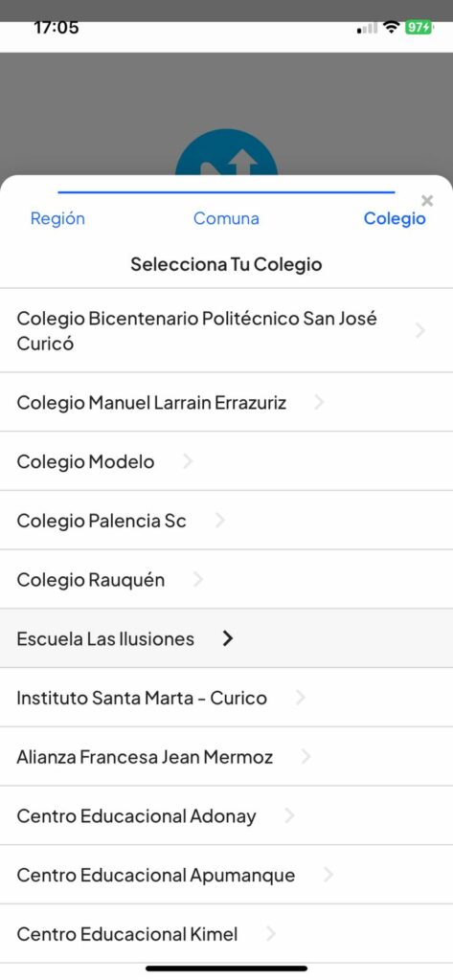Choose Instituto Santa Marta - Curico
The image size is (453, 980).
point(226,698)
